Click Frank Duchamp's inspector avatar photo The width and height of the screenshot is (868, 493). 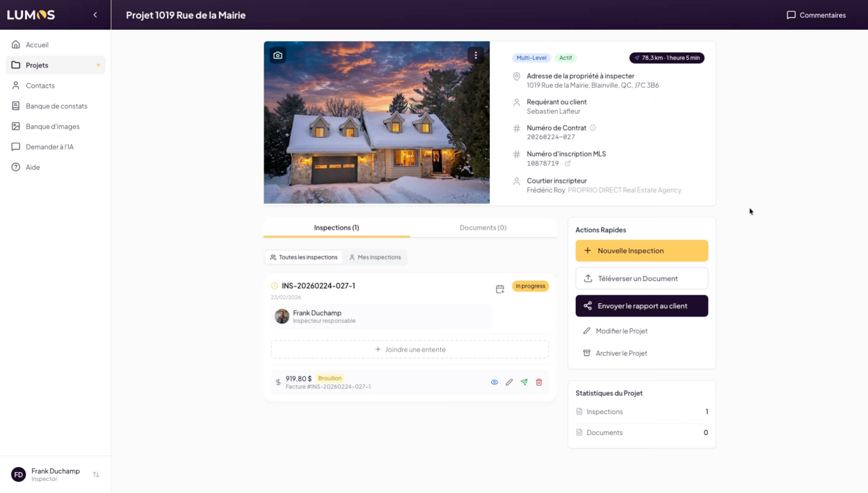click(x=282, y=316)
